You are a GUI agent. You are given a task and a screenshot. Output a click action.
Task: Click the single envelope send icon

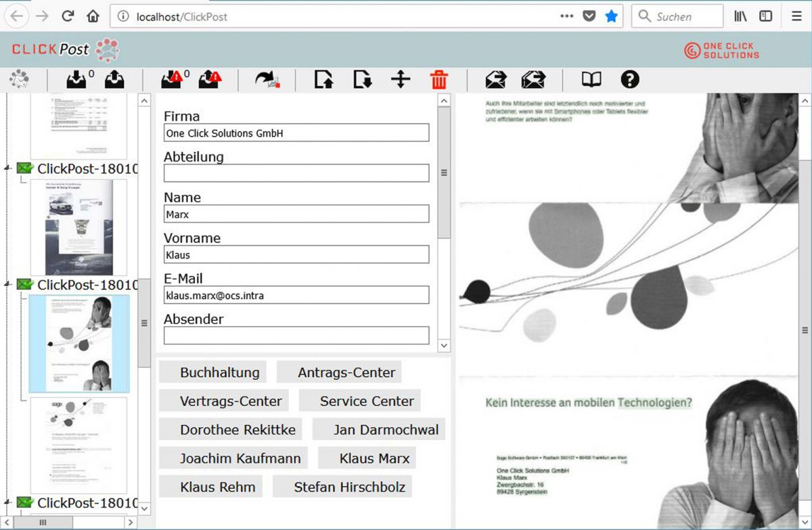coord(496,80)
